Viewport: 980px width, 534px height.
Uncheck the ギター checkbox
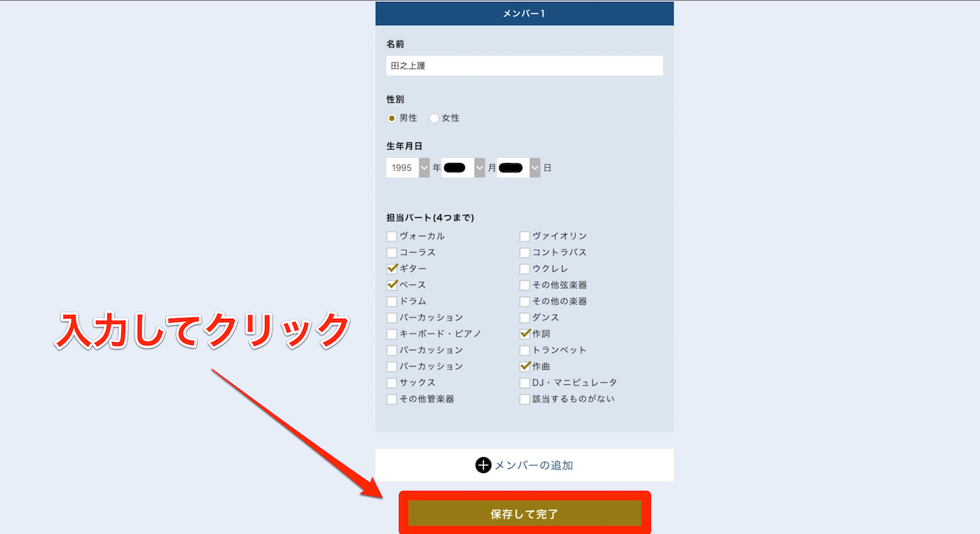click(392, 269)
